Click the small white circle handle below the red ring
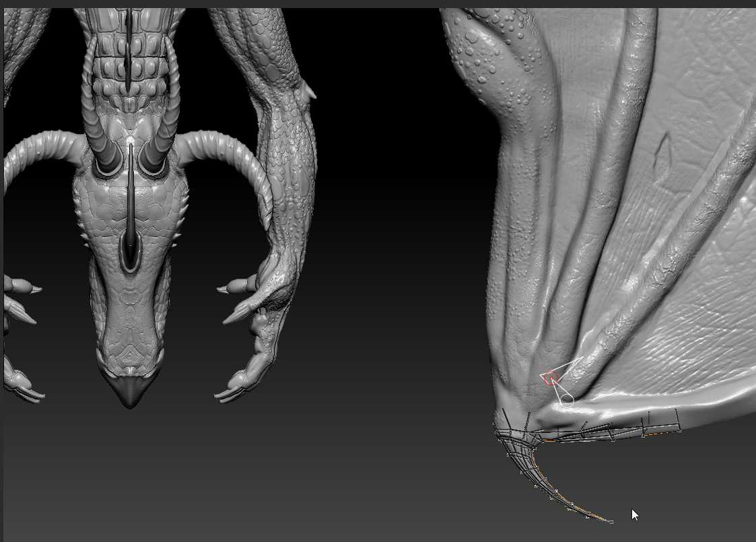The width and height of the screenshot is (756, 542). (568, 399)
